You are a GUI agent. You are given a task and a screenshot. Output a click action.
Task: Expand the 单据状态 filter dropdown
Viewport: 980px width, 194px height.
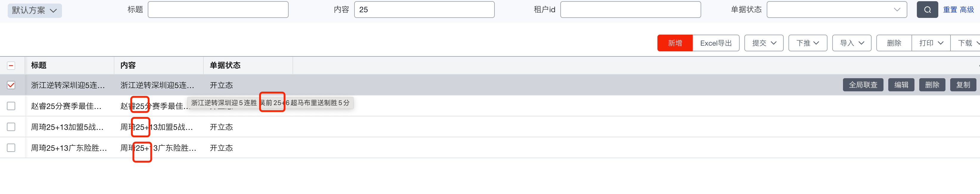point(836,10)
